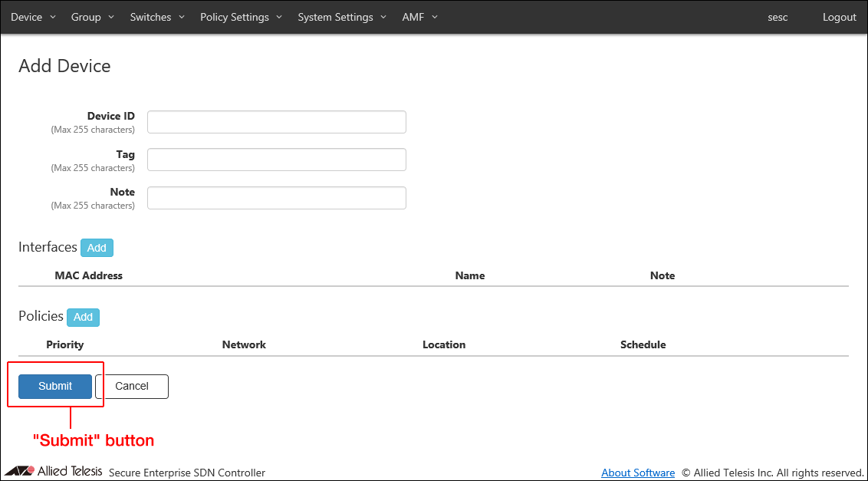Log out using the Logout link

coord(839,17)
